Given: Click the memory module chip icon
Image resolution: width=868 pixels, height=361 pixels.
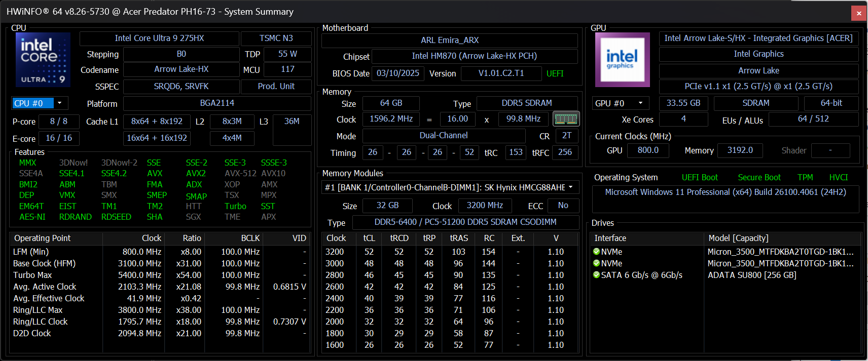Looking at the screenshot, I should 566,119.
